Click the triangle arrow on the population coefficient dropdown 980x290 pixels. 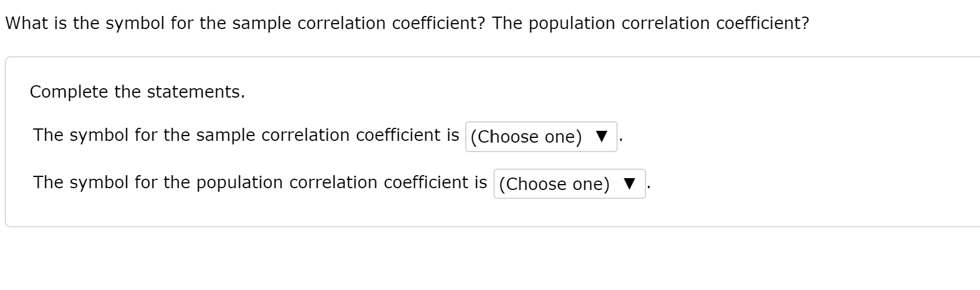click(629, 184)
